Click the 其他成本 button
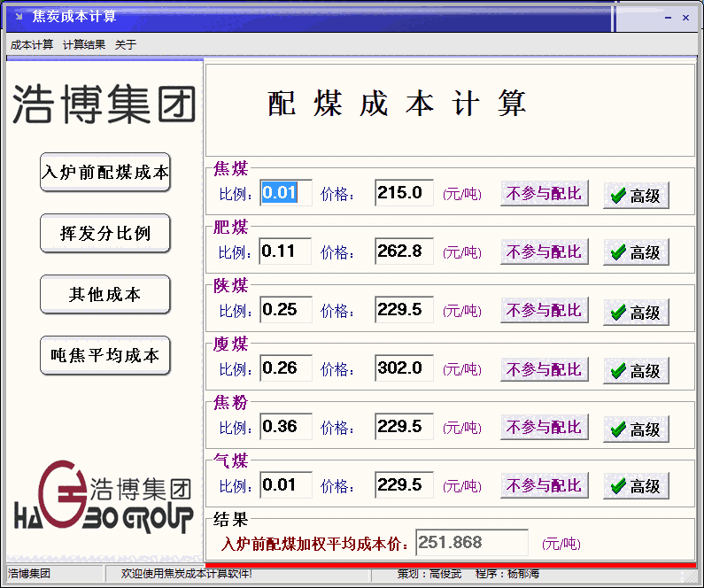The image size is (704, 588). 105,295
